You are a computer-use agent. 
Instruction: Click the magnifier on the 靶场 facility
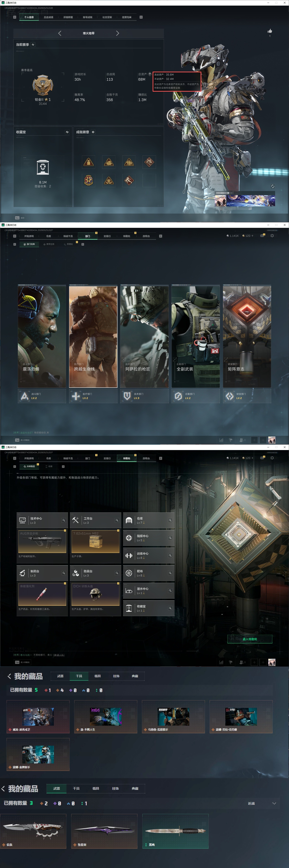point(170,573)
